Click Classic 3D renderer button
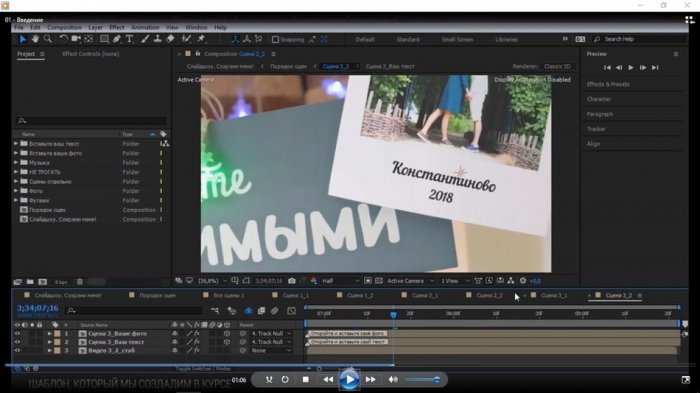 pyautogui.click(x=557, y=67)
